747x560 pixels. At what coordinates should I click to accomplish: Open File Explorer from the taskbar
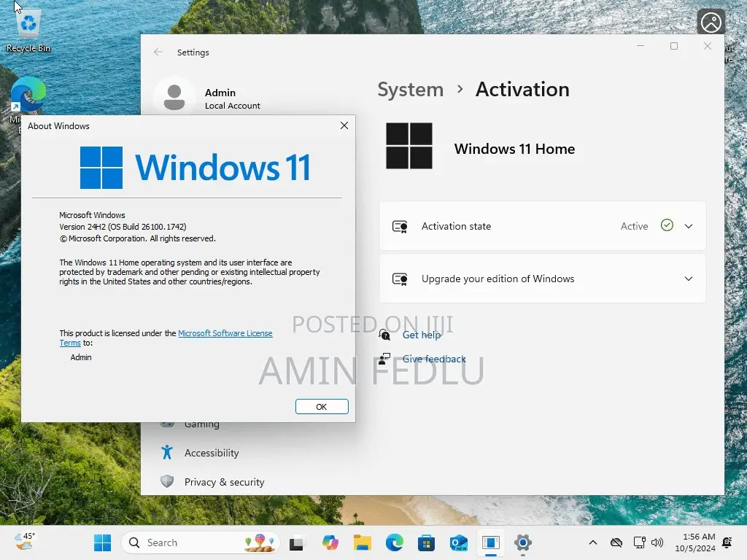(362, 542)
